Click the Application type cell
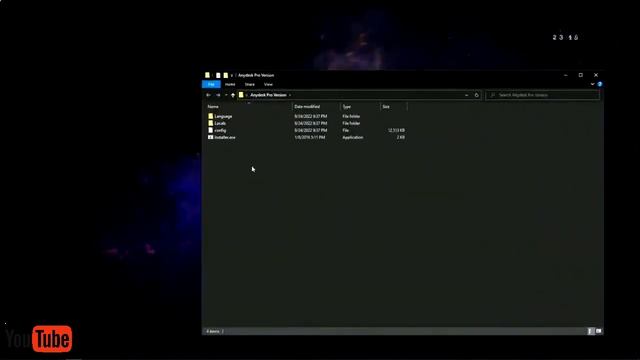 click(x=353, y=137)
